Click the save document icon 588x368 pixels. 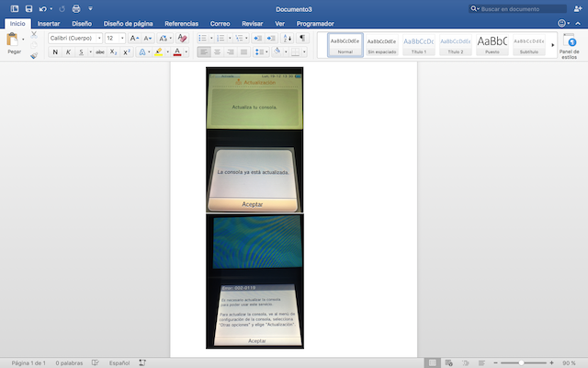coord(28,8)
